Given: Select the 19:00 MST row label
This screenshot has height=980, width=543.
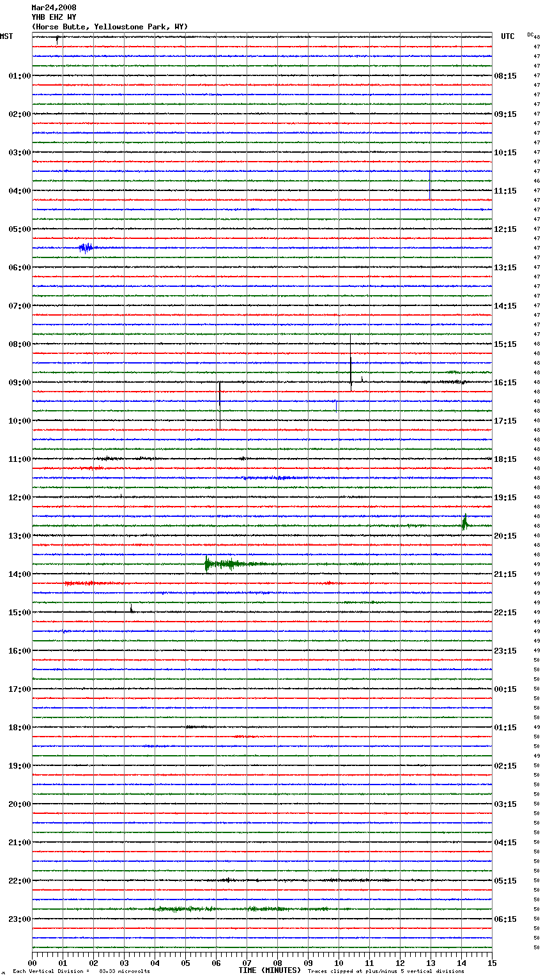Looking at the screenshot, I should [x=20, y=766].
